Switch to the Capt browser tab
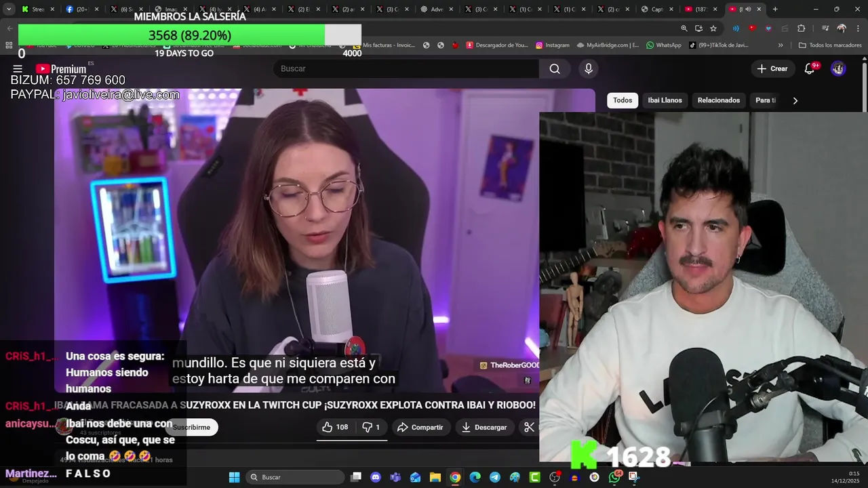Viewport: 868px width, 488px height. (x=653, y=9)
